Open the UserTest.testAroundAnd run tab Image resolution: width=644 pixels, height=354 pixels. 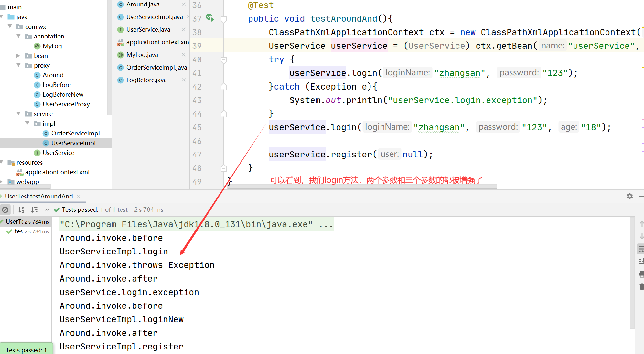point(39,196)
